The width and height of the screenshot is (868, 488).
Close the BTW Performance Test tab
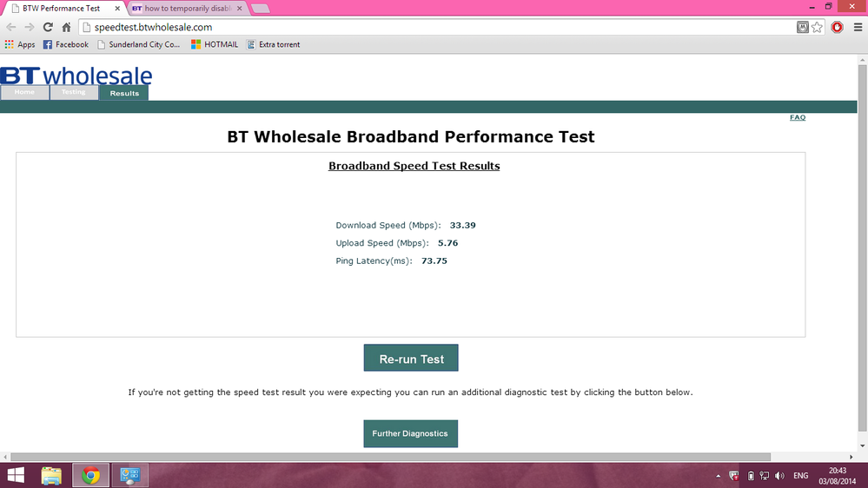coord(117,9)
